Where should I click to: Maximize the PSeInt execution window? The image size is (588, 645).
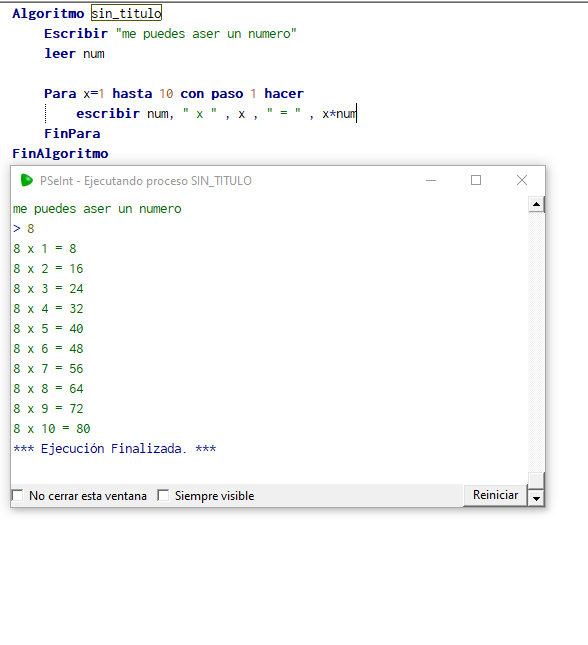click(476, 180)
